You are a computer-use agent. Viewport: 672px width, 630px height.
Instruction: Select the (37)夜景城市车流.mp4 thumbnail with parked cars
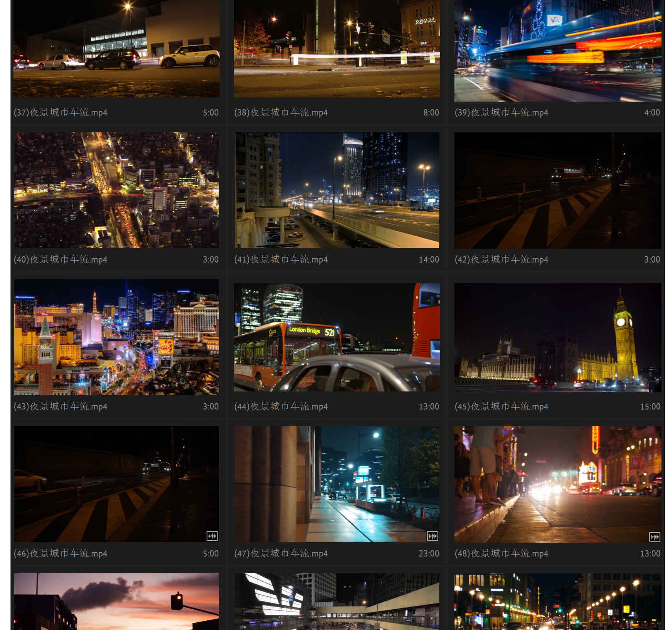[x=116, y=49]
